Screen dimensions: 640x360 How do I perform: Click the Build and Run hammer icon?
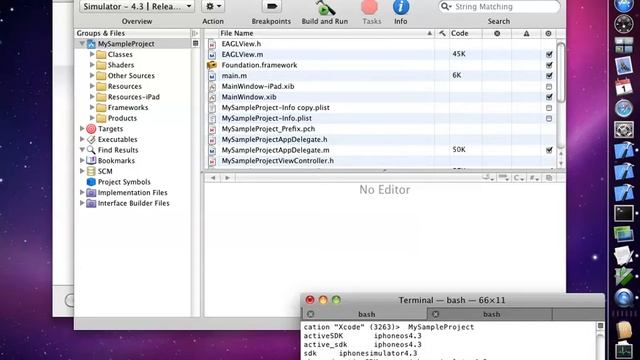[x=325, y=7]
